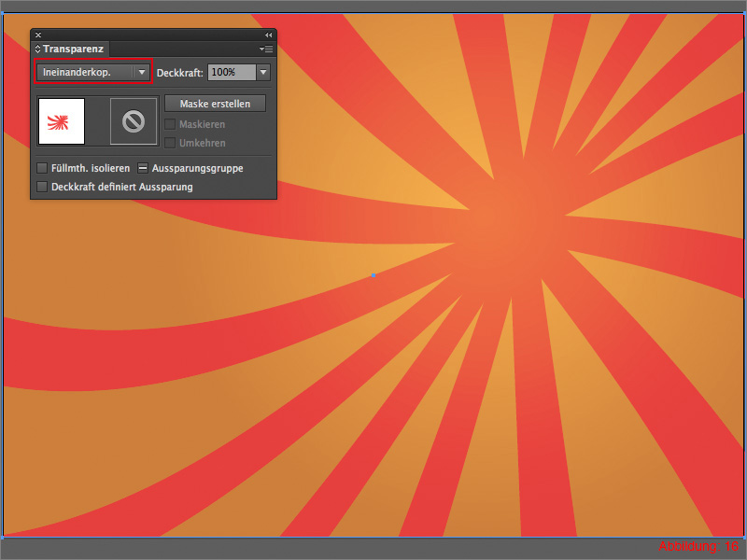Toggle the Ausparungsgruppe option

tap(144, 168)
